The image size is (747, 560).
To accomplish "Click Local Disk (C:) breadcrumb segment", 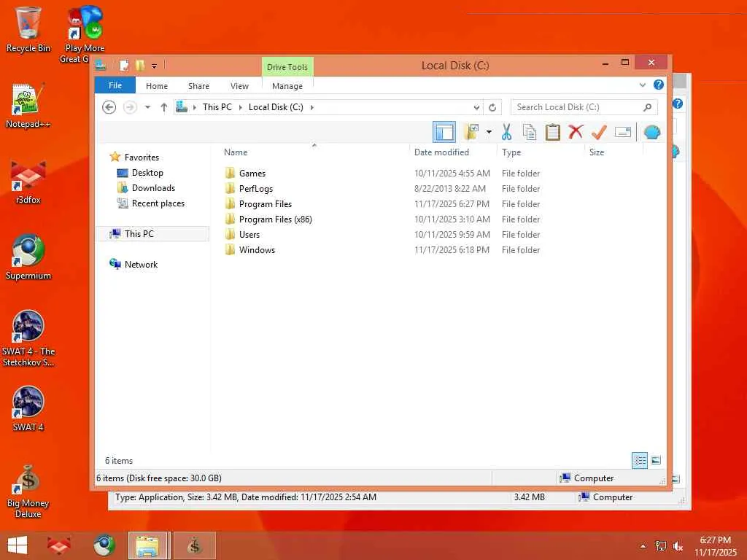I will pyautogui.click(x=276, y=107).
